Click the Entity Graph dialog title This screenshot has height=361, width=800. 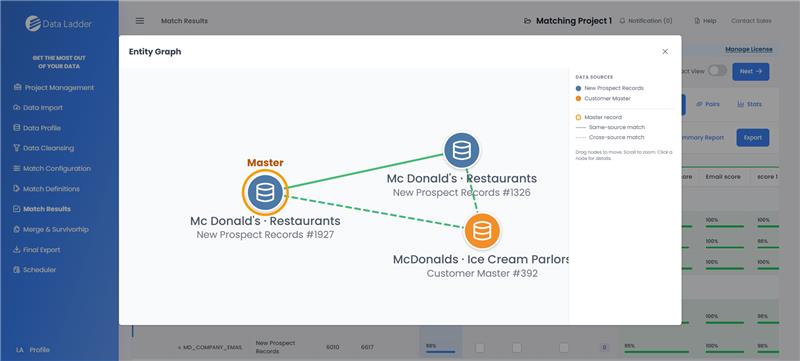click(x=155, y=51)
